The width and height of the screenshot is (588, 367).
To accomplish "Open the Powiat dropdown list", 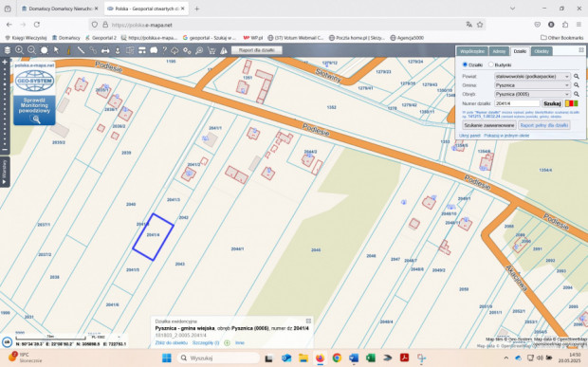I will pyautogui.click(x=532, y=77).
